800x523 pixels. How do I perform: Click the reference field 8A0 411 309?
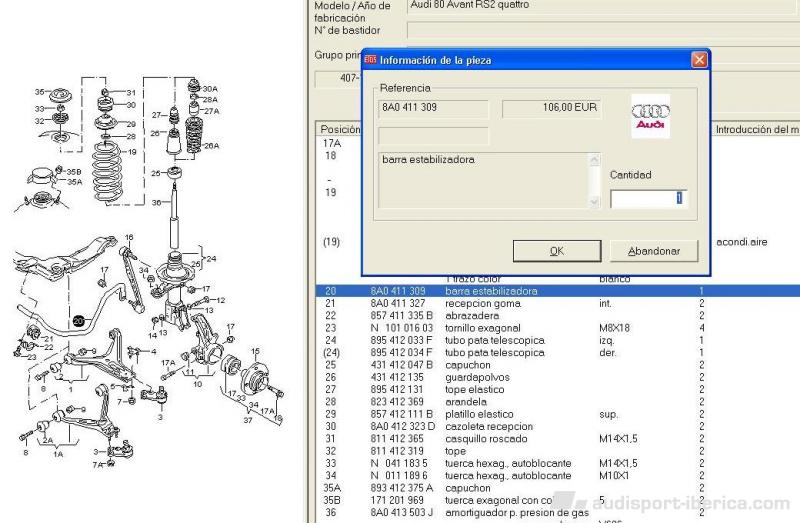click(433, 108)
